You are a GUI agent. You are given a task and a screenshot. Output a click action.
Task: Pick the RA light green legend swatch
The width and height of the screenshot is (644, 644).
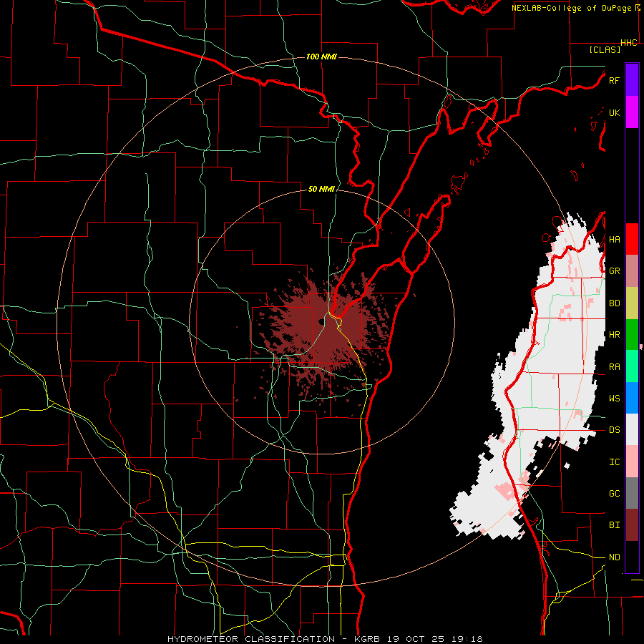tap(632, 366)
